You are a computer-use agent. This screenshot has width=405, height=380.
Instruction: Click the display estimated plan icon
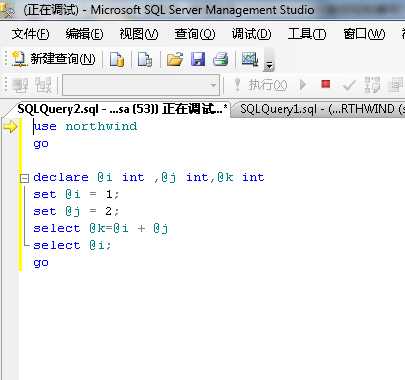(x=372, y=85)
